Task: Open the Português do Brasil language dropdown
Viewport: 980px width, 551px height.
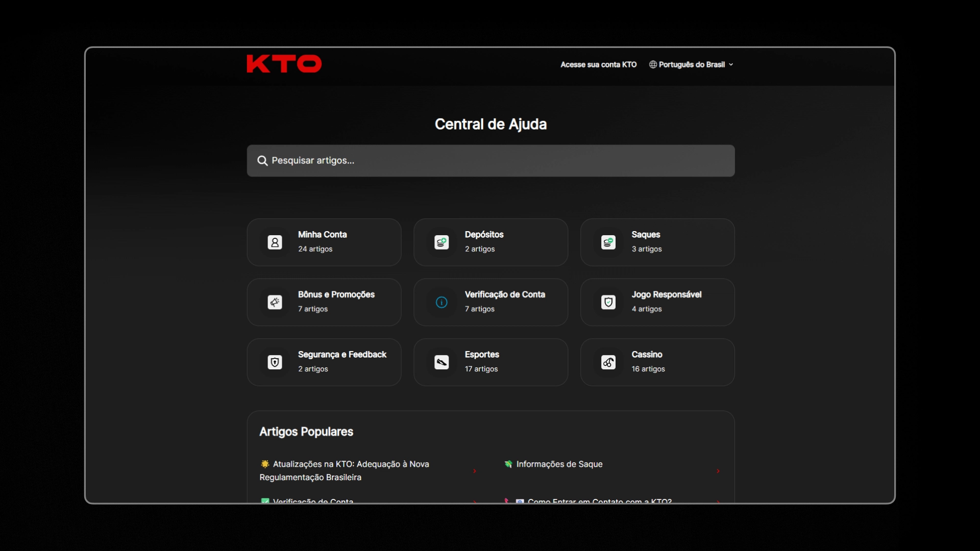Action: click(x=691, y=64)
